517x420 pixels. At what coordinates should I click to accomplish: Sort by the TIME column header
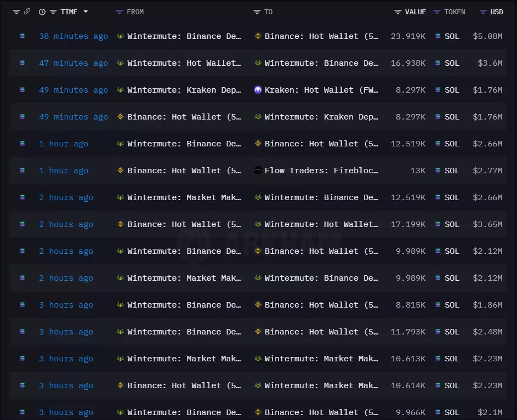[x=69, y=12]
